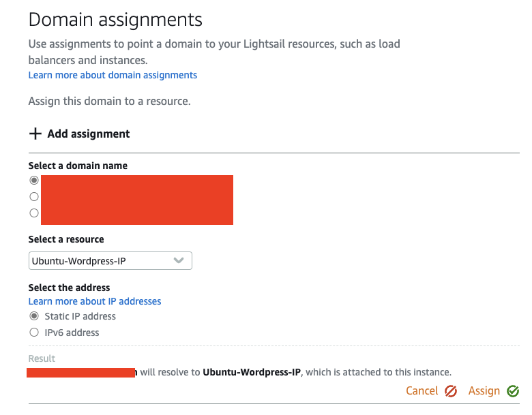Select the first domain name radio button
The image size is (532, 415).
coord(34,181)
